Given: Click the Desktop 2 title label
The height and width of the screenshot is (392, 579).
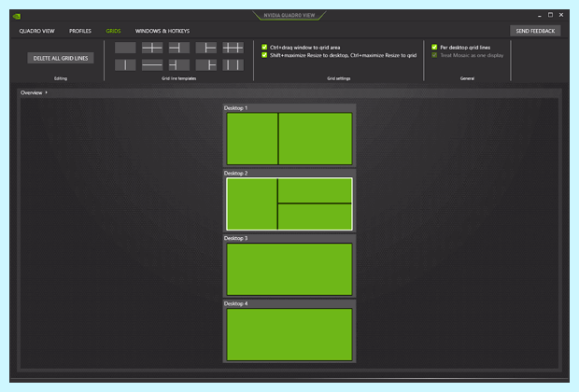Looking at the screenshot, I should 235,173.
